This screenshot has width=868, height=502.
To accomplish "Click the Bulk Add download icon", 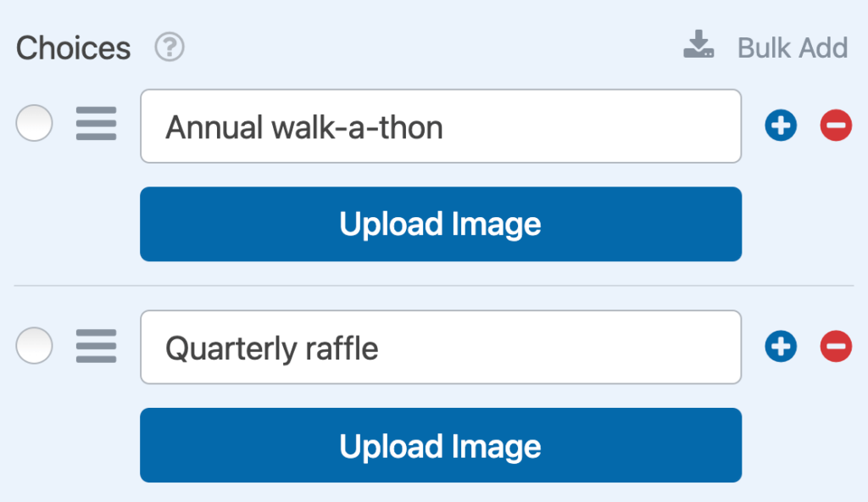I will coord(698,44).
